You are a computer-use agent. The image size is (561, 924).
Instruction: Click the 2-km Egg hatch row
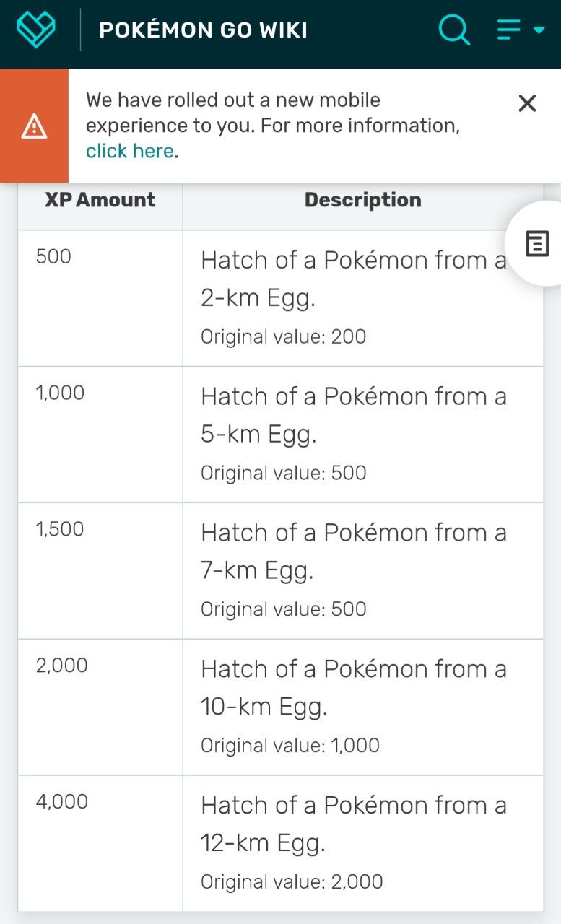[x=281, y=298]
